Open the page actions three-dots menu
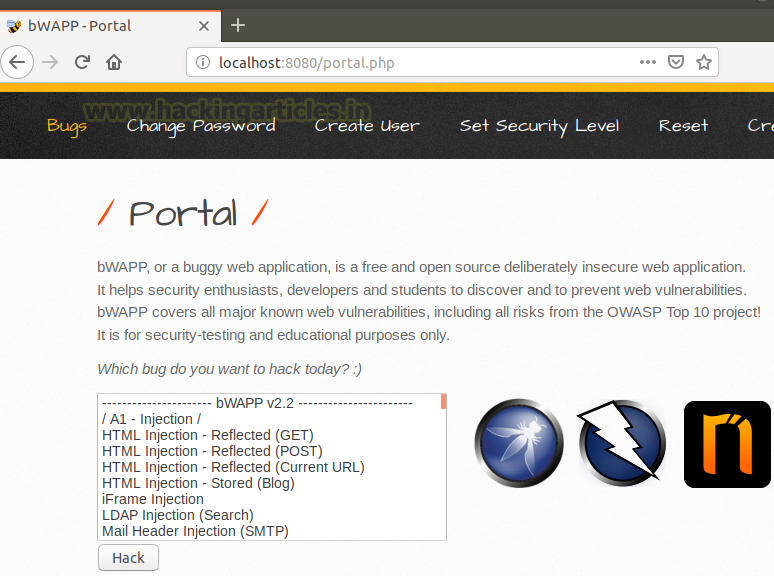 tap(648, 62)
